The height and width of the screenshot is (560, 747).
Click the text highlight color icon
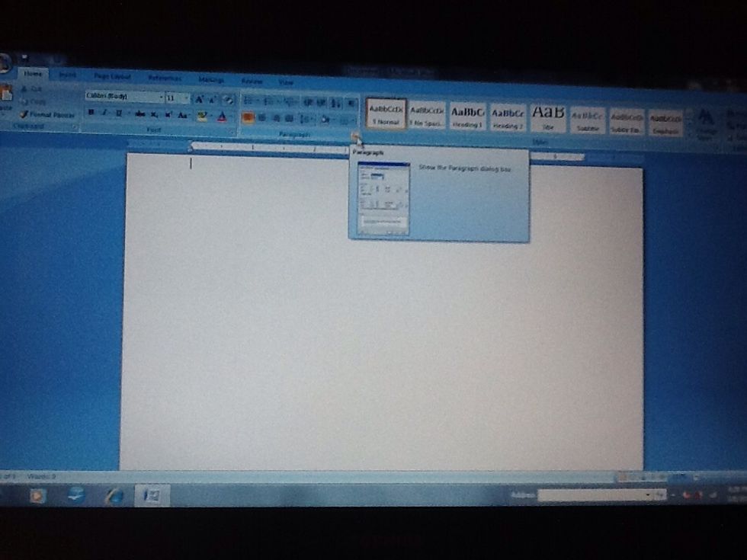coord(201,116)
